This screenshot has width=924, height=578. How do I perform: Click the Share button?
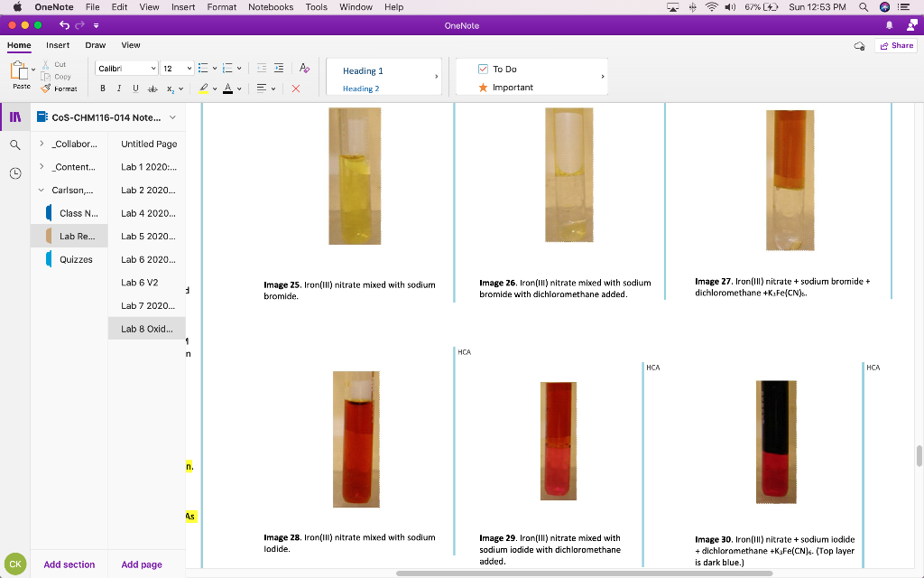(896, 45)
